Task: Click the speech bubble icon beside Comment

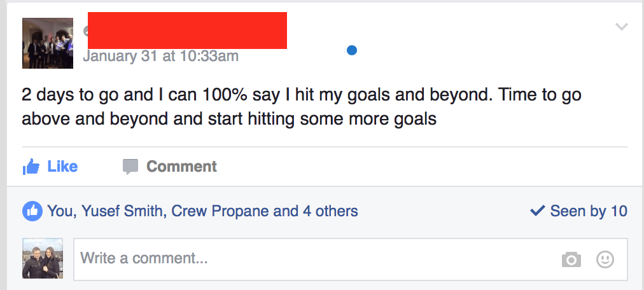Action: coord(130,167)
